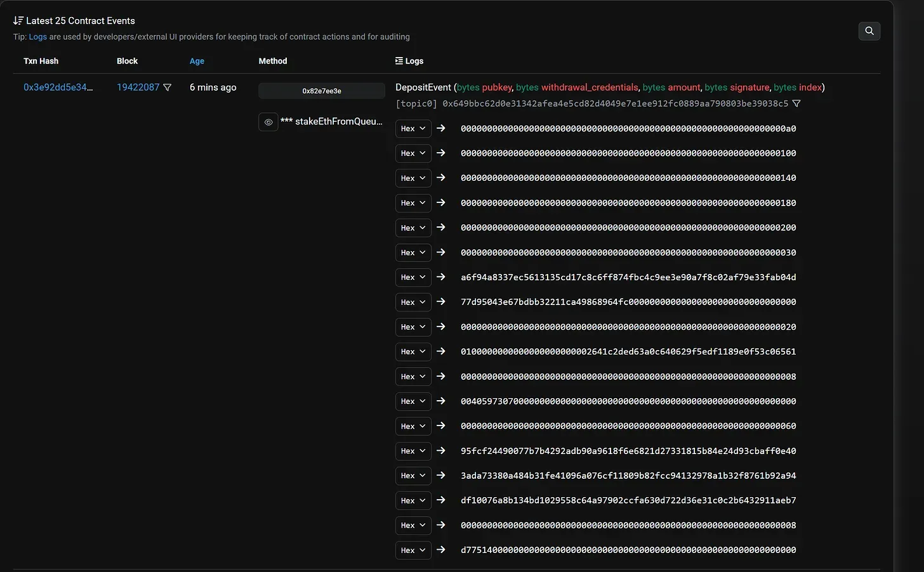Click the arrow beside the last d7751400 row
Screen dimensions: 924x572
click(441, 550)
